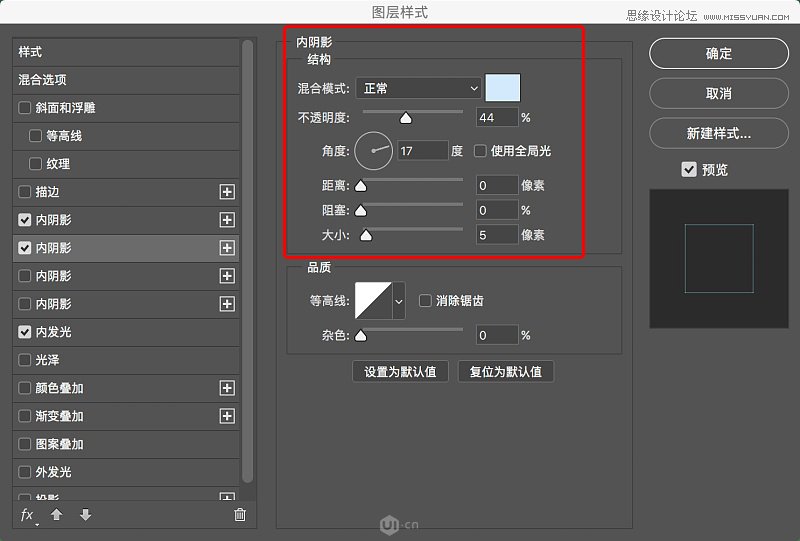Open the 混合模式 dropdown showing 正常
The image size is (800, 541).
coord(418,88)
